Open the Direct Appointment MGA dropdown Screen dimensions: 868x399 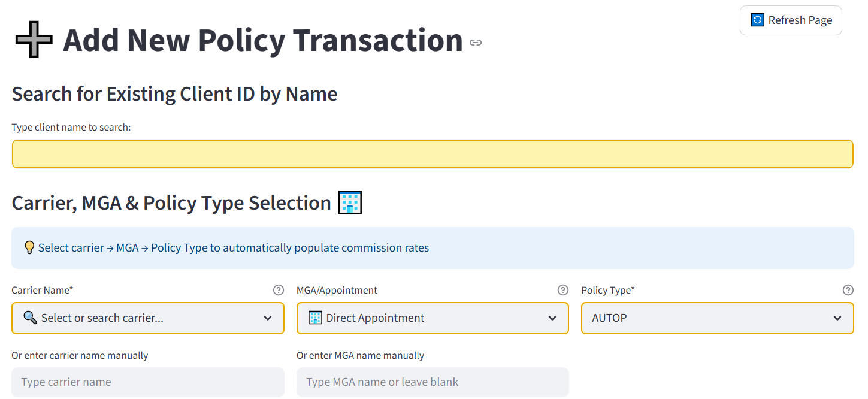pyautogui.click(x=552, y=318)
